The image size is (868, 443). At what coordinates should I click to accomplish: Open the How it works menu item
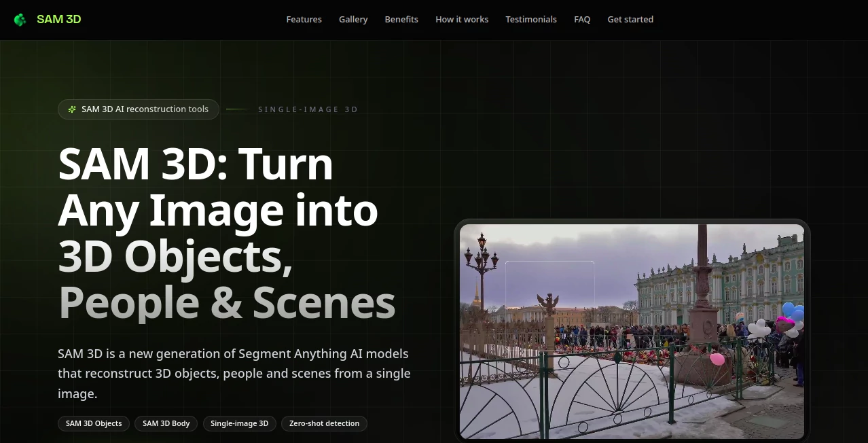[x=462, y=19]
